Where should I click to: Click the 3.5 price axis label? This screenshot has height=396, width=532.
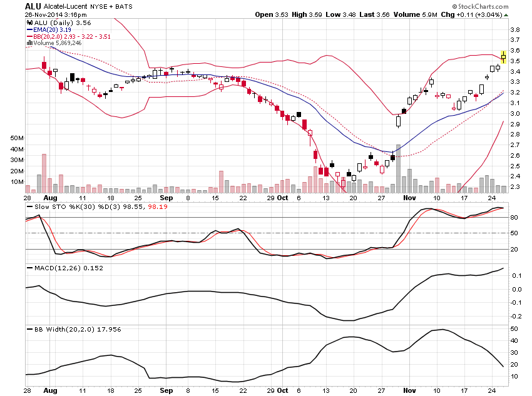point(515,61)
